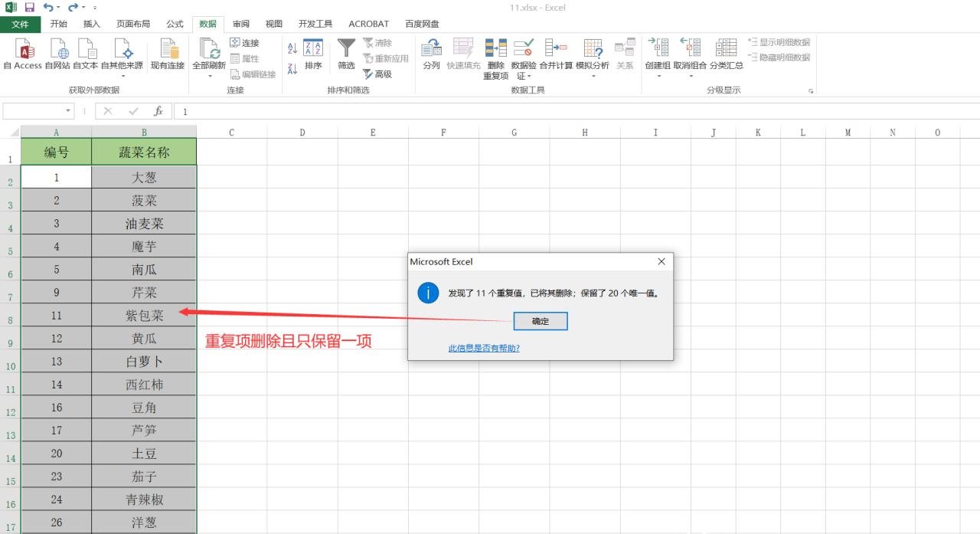980x534 pixels.
Task: Sort ascending with the A-Z icon
Action: pos(292,48)
